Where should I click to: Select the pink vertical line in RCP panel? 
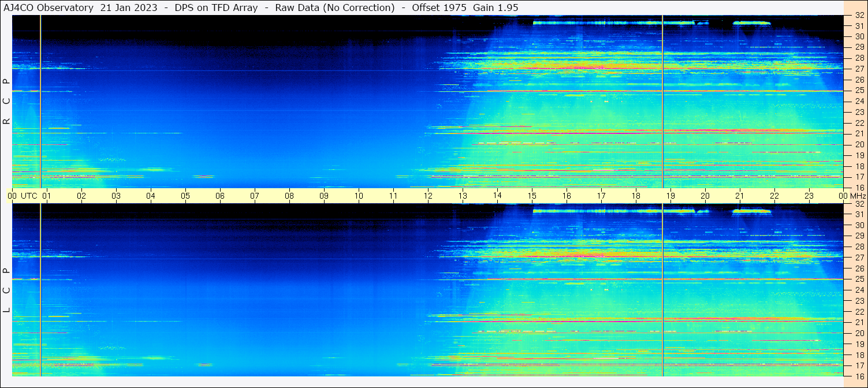(x=662, y=101)
